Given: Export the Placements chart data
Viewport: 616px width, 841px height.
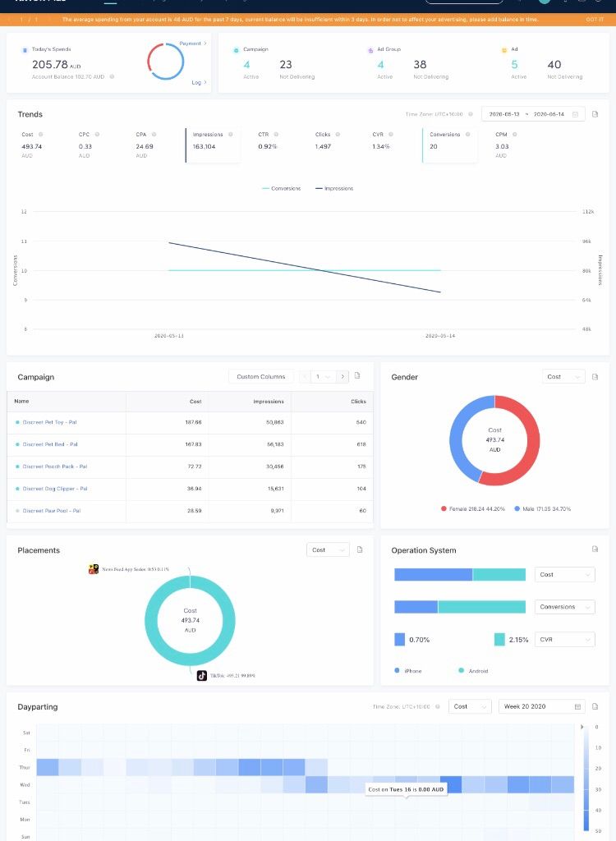Looking at the screenshot, I should (360, 549).
